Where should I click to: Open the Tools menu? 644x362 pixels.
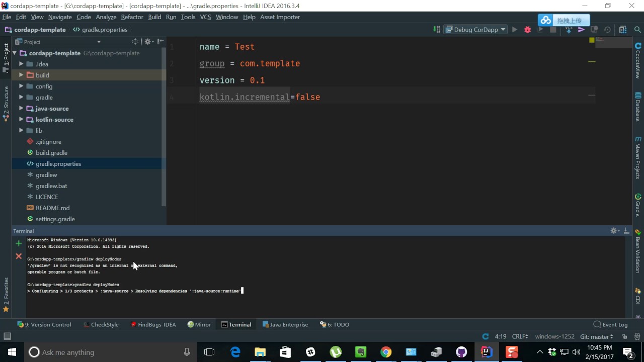coord(188,17)
